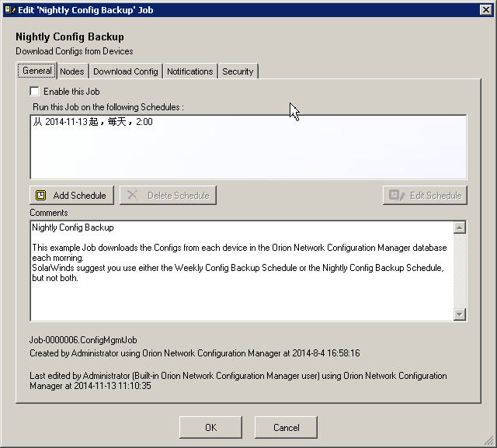Click the 'Download Configs from Devices' subtitle
Screen dimensions: 497x448
(x=75, y=51)
